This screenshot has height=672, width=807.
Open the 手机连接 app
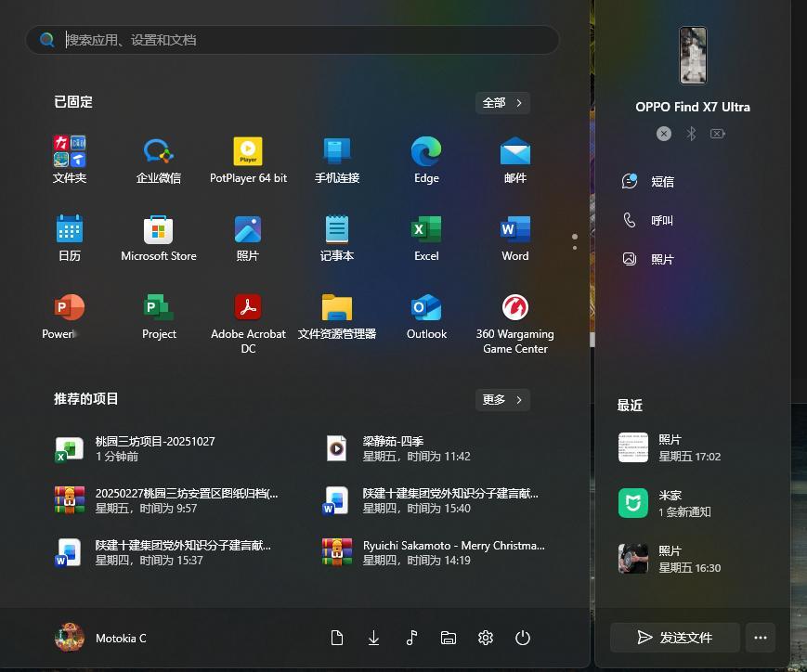pos(337,160)
